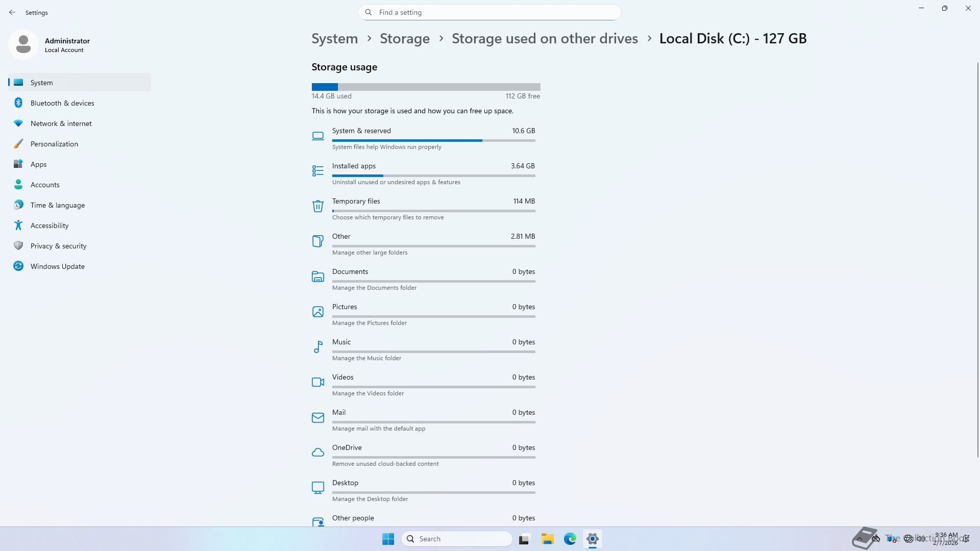Click the OneDrive cloud icon
The image size is (980, 551).
click(317, 453)
